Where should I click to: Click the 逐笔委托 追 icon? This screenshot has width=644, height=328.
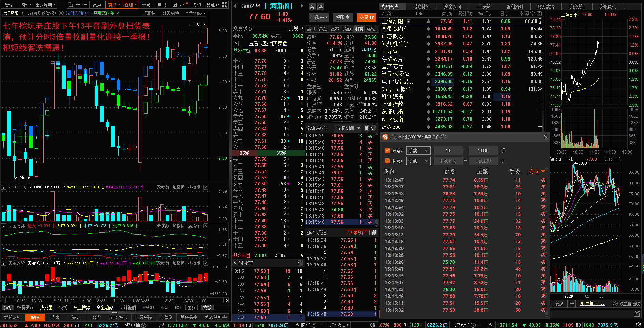coord(366,128)
